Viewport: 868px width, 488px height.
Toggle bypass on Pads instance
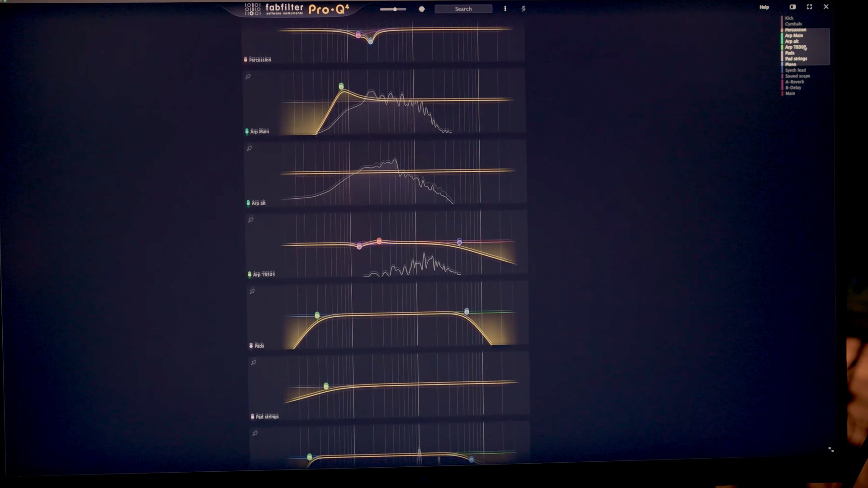click(251, 346)
